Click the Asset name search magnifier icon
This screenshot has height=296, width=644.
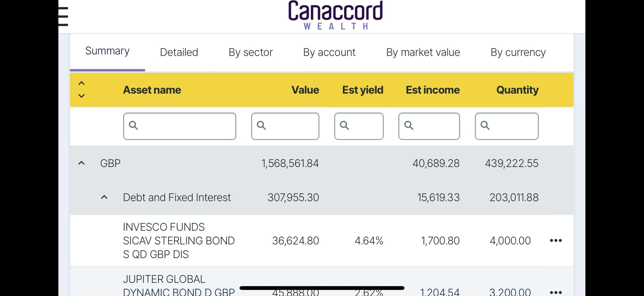point(134,125)
